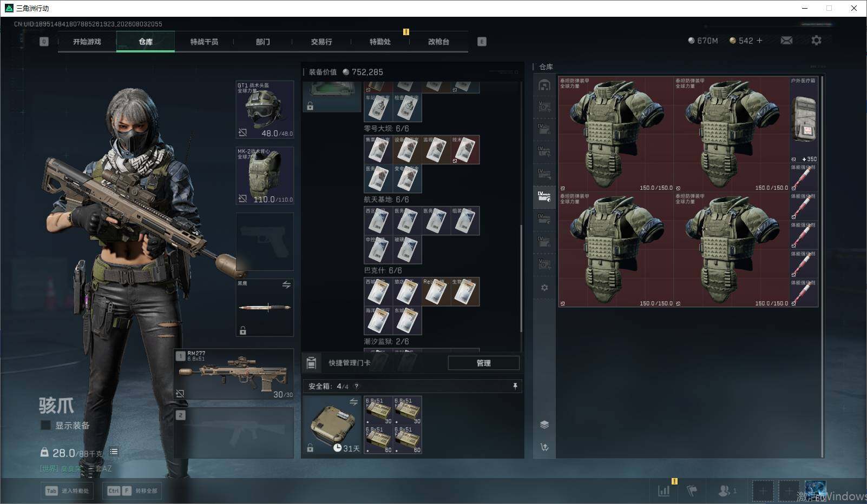Click the Q key previous-tab icon
Image resolution: width=867 pixels, height=504 pixels.
(44, 42)
